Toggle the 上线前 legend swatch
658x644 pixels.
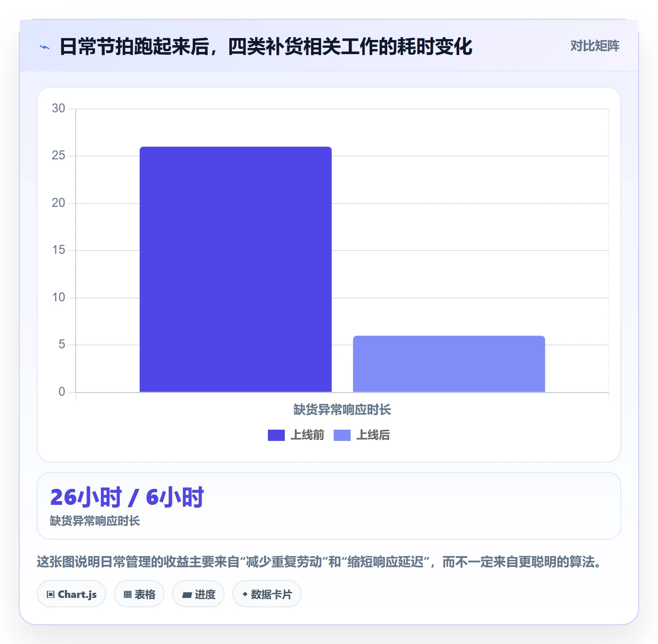(276, 435)
